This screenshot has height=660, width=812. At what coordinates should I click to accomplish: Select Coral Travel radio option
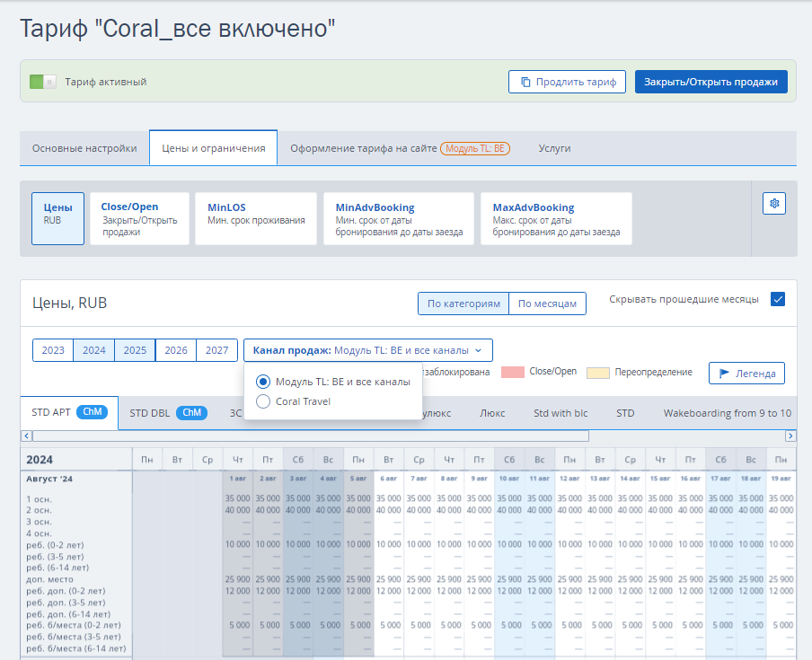263,401
